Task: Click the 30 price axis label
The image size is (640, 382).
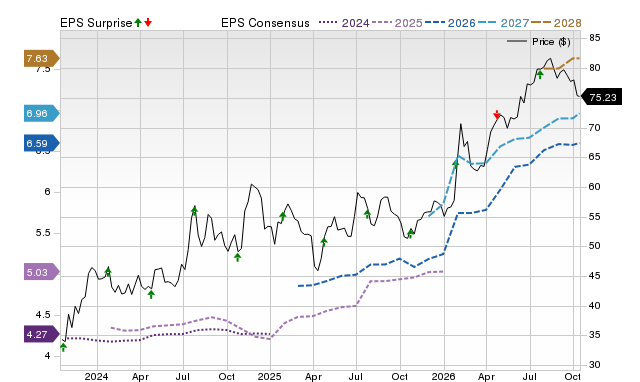Action: (x=595, y=364)
